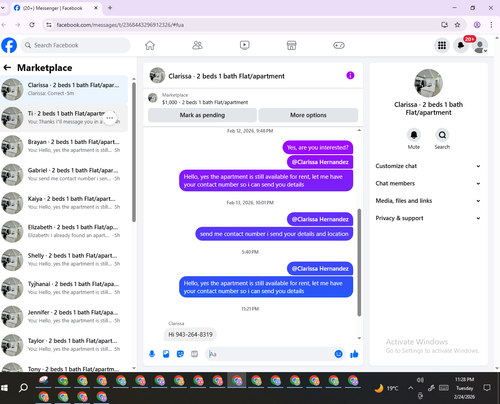Open Chrome three-dot menu
Screen dimensions: 500x404
(x=491, y=25)
